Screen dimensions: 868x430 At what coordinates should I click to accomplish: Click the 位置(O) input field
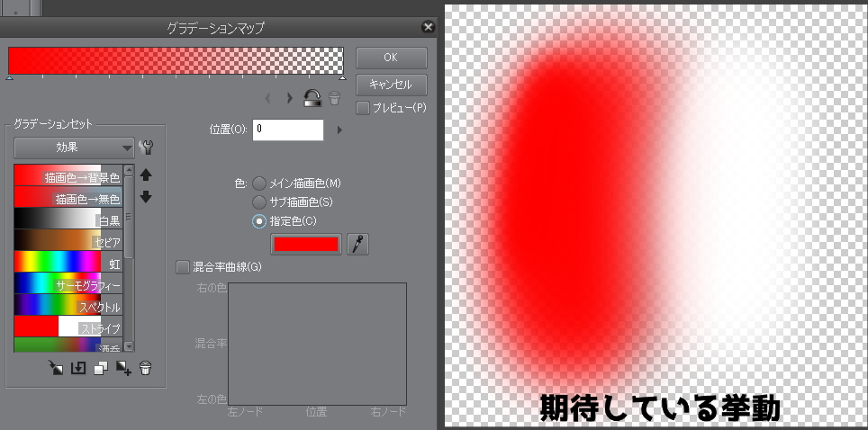tap(288, 130)
